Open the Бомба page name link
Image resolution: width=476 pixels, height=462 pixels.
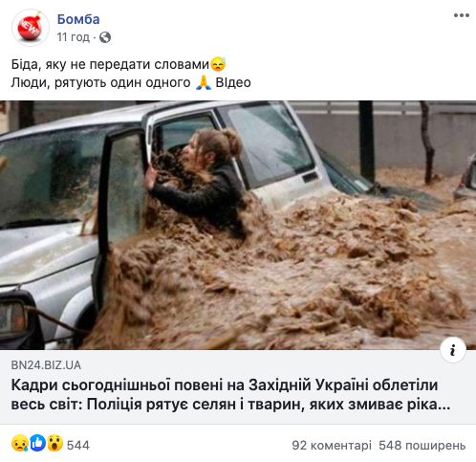(78, 19)
